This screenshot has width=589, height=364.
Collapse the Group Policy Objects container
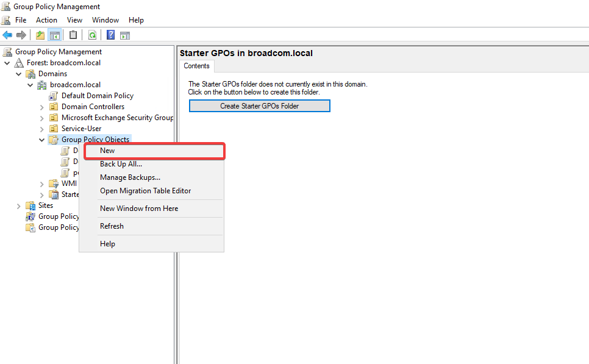click(x=42, y=140)
